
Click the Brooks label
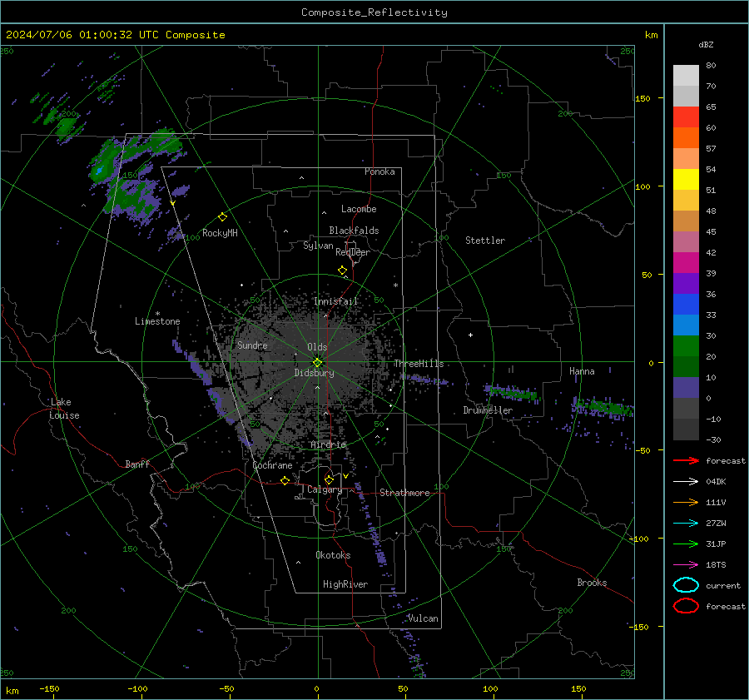tap(592, 583)
